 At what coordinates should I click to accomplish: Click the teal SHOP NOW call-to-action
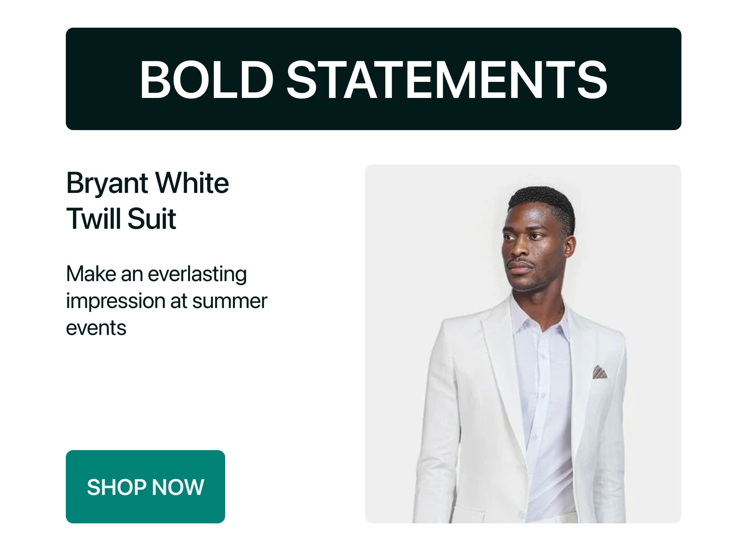point(146,487)
